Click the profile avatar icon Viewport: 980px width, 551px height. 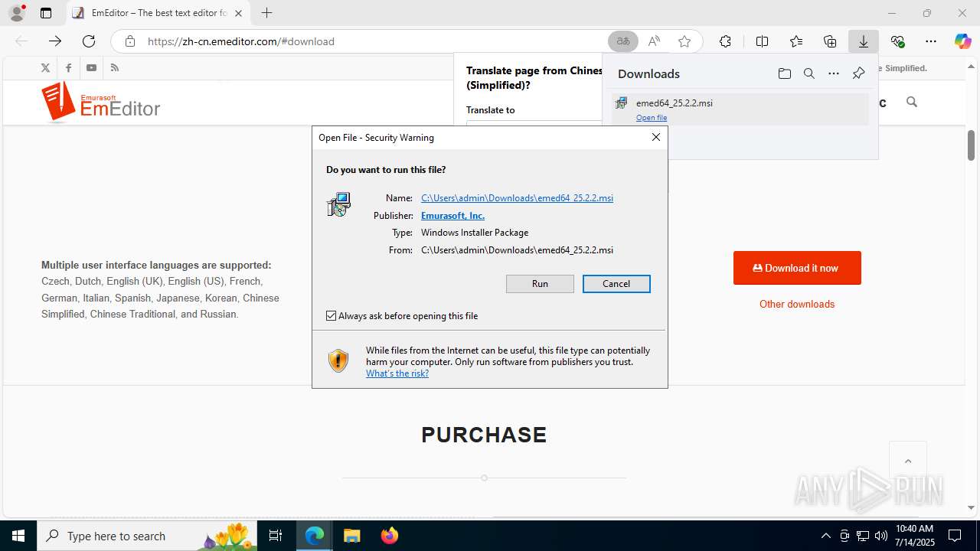(17, 13)
